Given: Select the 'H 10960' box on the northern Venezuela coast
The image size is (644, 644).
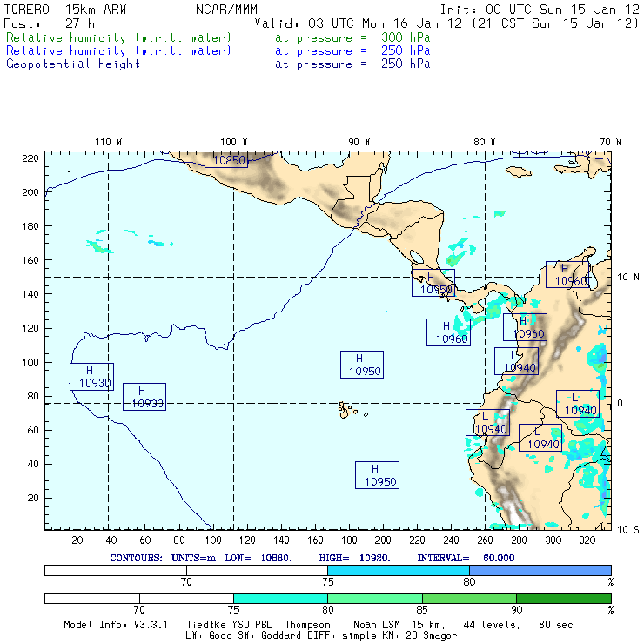Looking at the screenshot, I should [x=567, y=274].
